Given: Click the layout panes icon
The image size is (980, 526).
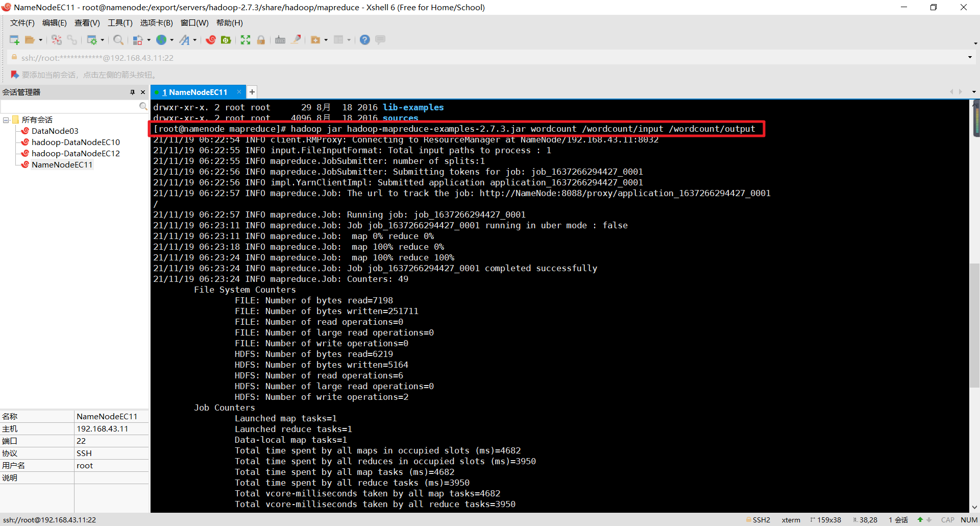Looking at the screenshot, I should 338,40.
